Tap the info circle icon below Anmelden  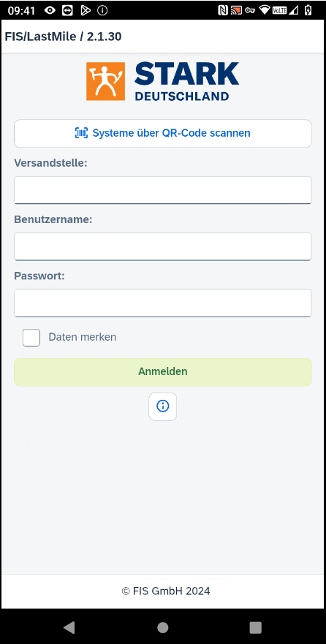(x=162, y=406)
